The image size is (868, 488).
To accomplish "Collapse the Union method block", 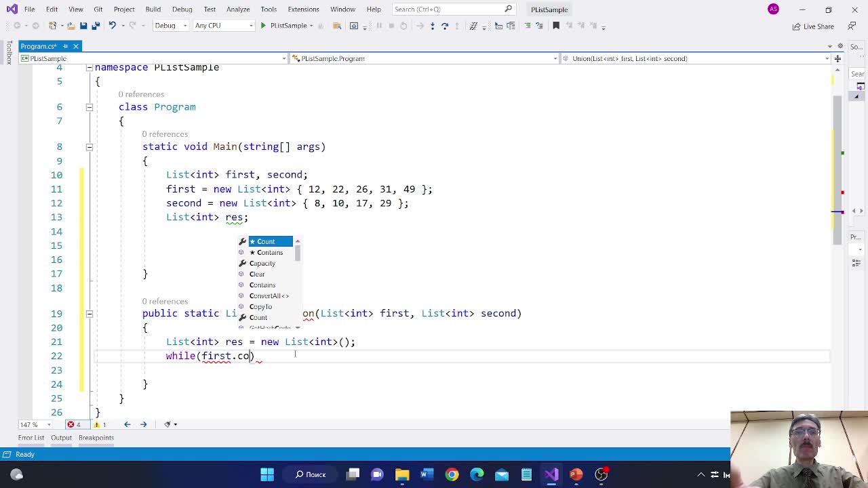I will tap(89, 313).
